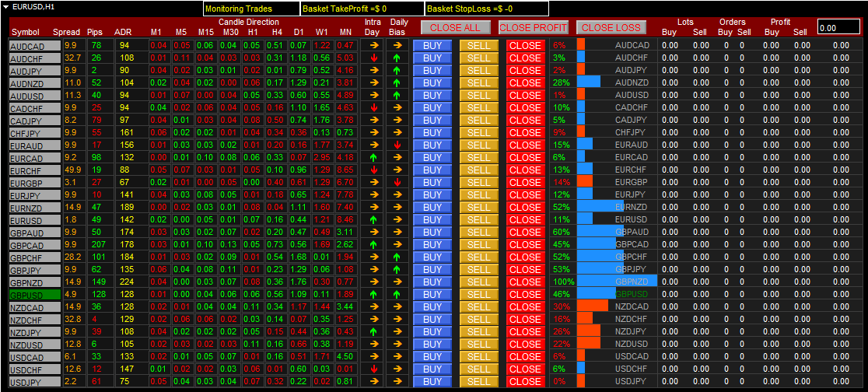The image size is (868, 392).
Task: Click the NZDJPY intraday green up arrow
Action: point(373,331)
